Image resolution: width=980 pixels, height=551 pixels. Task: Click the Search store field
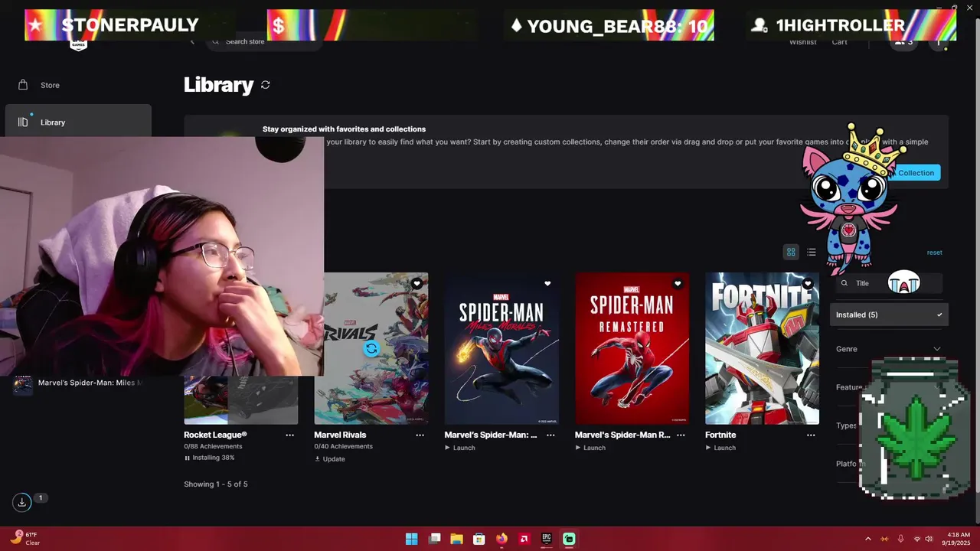264,41
